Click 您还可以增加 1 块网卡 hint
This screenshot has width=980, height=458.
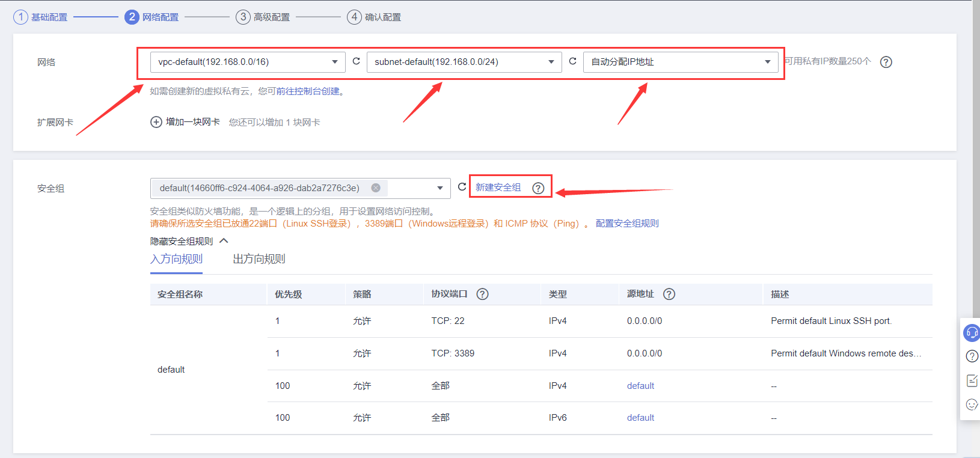(274, 123)
